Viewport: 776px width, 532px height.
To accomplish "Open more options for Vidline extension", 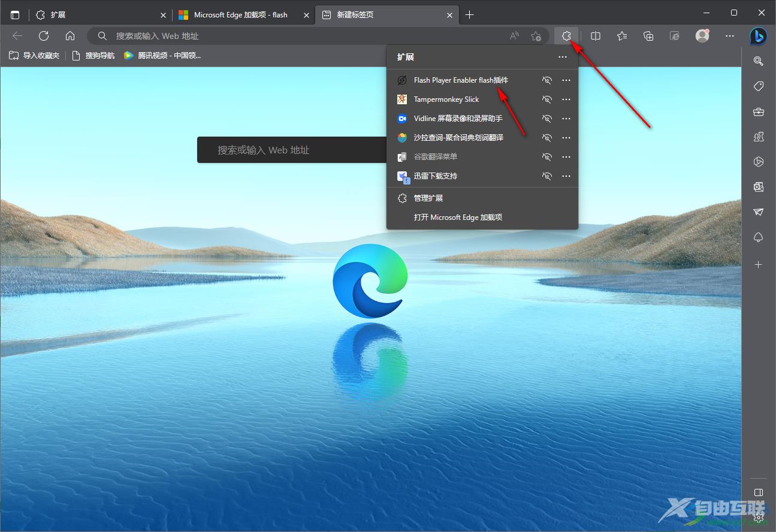I will coord(566,119).
